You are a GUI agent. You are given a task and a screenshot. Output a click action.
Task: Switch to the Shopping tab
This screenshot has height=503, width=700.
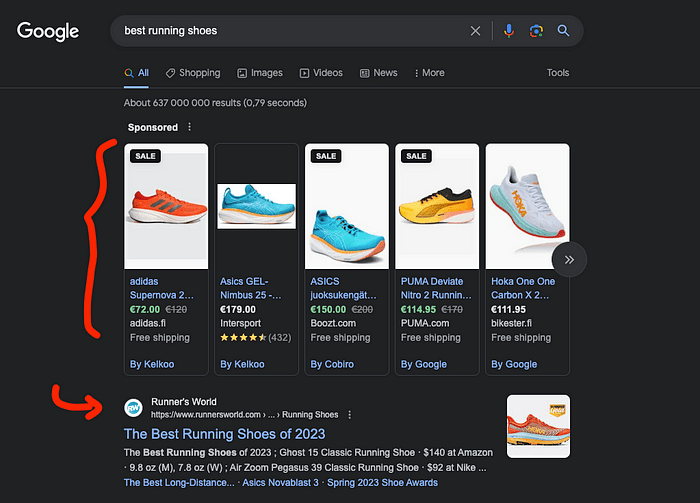pyautogui.click(x=193, y=73)
